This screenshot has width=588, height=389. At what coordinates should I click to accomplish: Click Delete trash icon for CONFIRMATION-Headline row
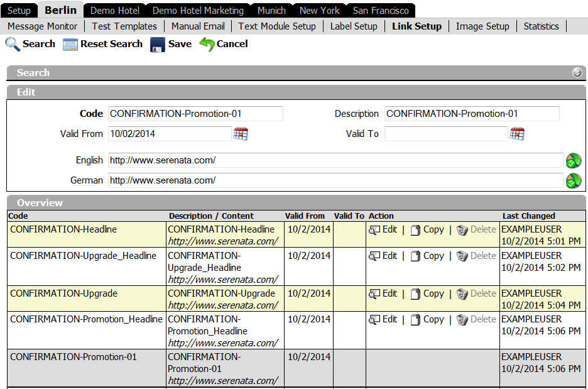462,230
